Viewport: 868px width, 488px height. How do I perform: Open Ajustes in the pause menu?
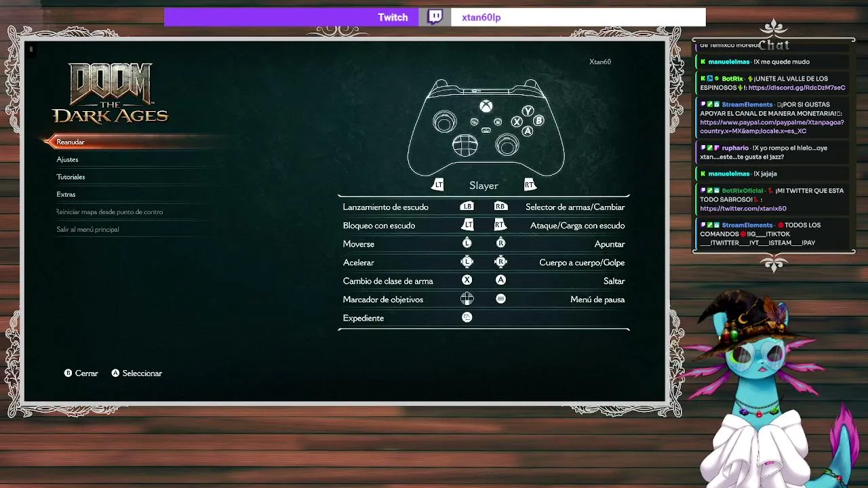67,159
